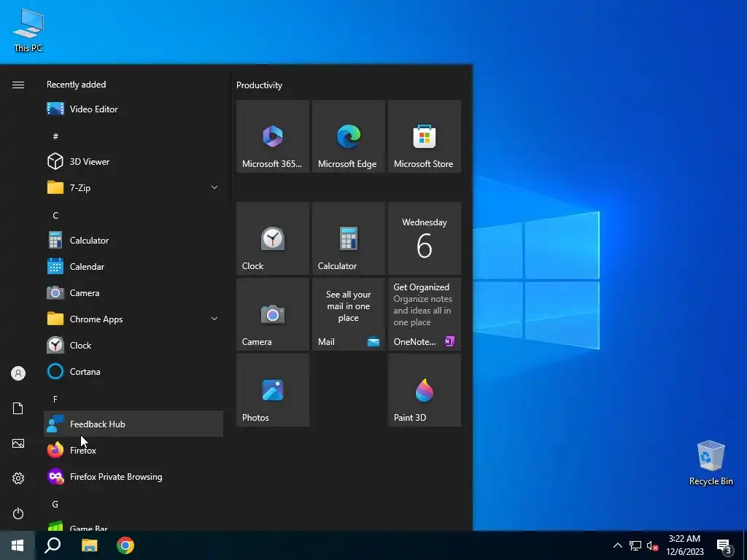Open Calendar from the app list

(x=133, y=267)
